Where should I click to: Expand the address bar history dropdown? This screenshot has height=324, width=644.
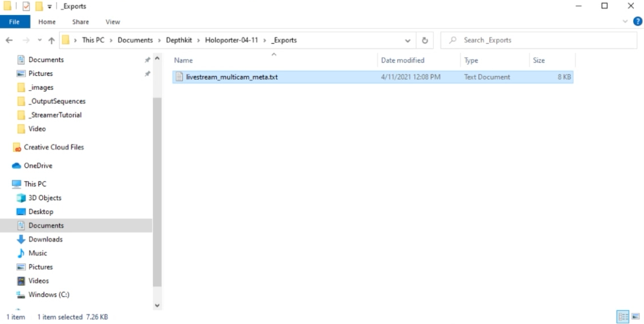click(x=407, y=40)
